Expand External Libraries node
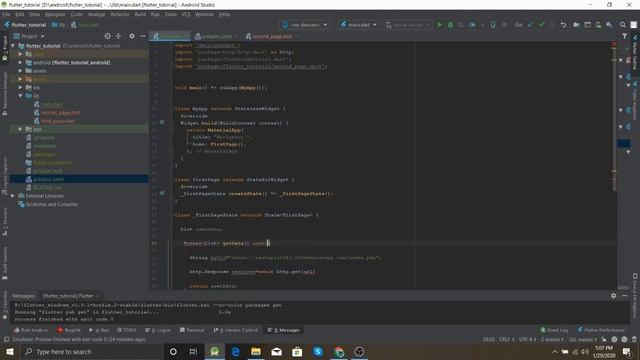Viewport: 640px width, 360px height. (13, 196)
